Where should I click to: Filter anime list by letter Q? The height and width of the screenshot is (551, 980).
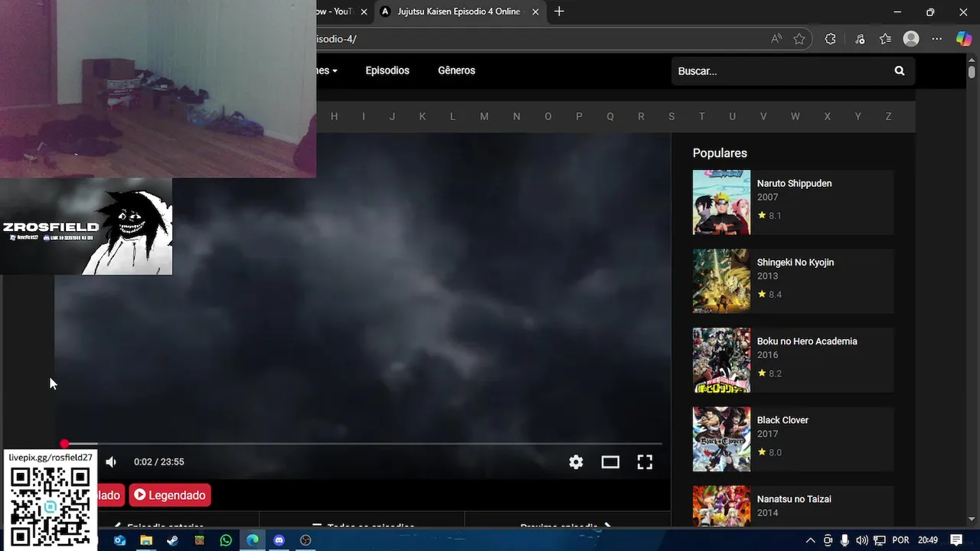609,116
